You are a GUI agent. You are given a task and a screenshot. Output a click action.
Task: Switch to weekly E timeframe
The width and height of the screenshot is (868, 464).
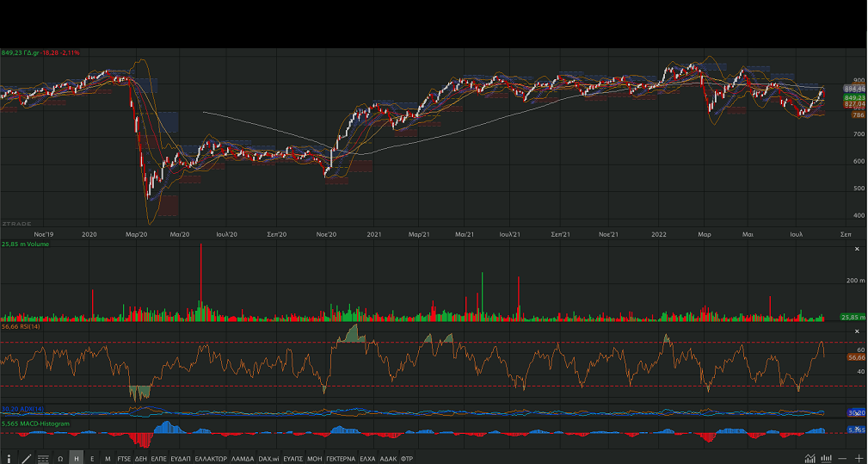[92, 459]
